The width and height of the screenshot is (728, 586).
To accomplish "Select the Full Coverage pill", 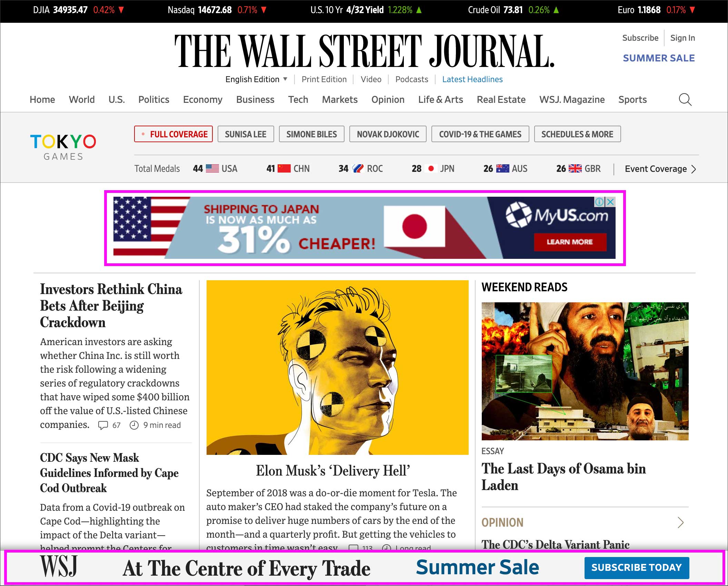I will tap(173, 134).
